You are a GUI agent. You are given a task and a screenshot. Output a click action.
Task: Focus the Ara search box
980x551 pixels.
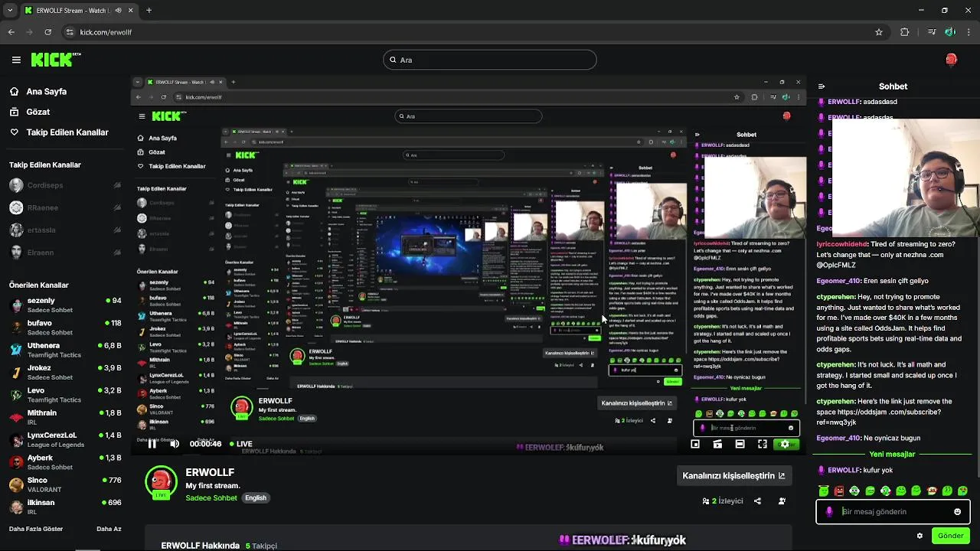point(490,60)
